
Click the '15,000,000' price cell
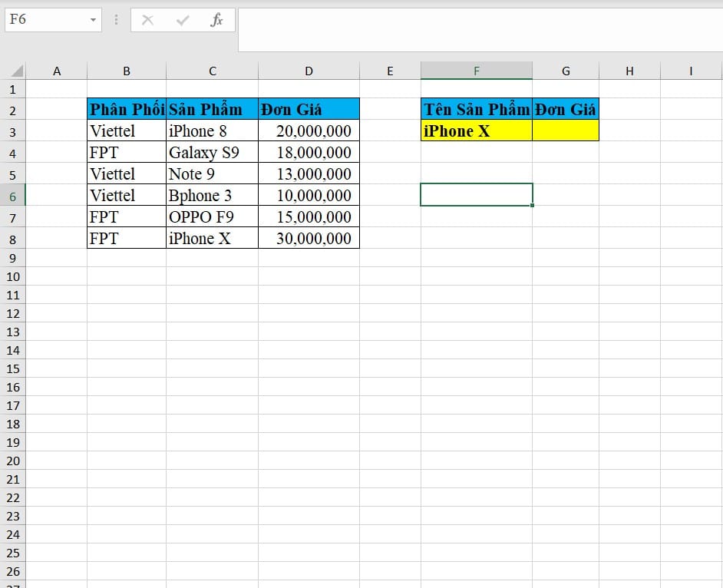(309, 216)
